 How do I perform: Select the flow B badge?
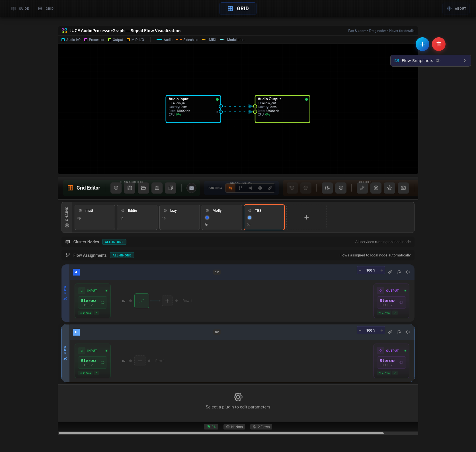[76, 332]
